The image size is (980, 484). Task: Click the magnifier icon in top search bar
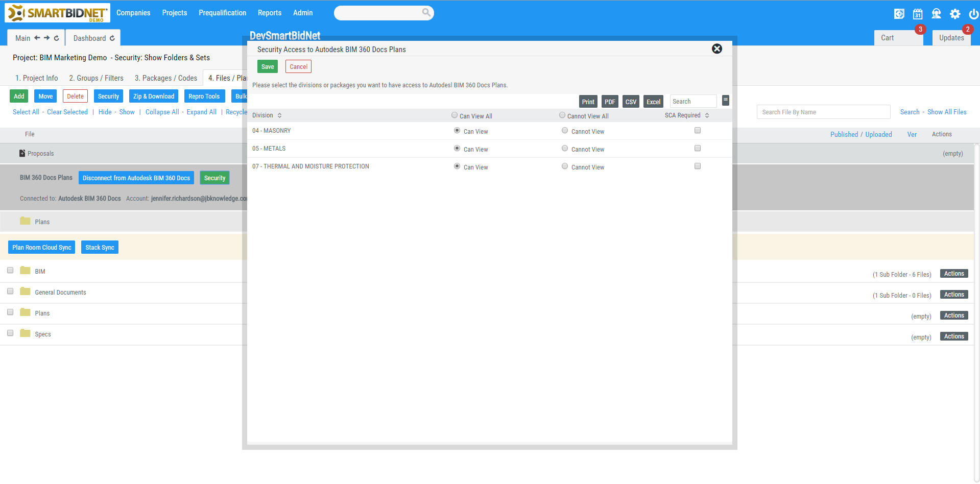pos(426,12)
